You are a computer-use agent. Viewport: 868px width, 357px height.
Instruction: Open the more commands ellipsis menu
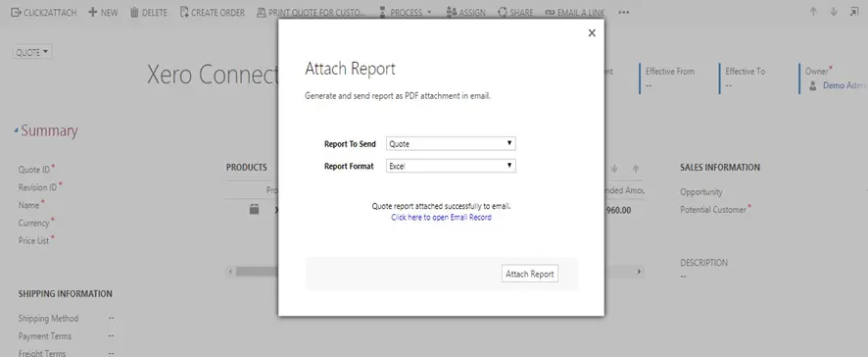(x=624, y=12)
